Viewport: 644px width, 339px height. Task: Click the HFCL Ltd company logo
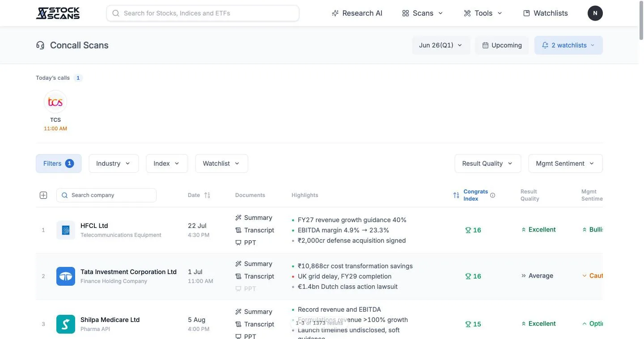pos(66,230)
